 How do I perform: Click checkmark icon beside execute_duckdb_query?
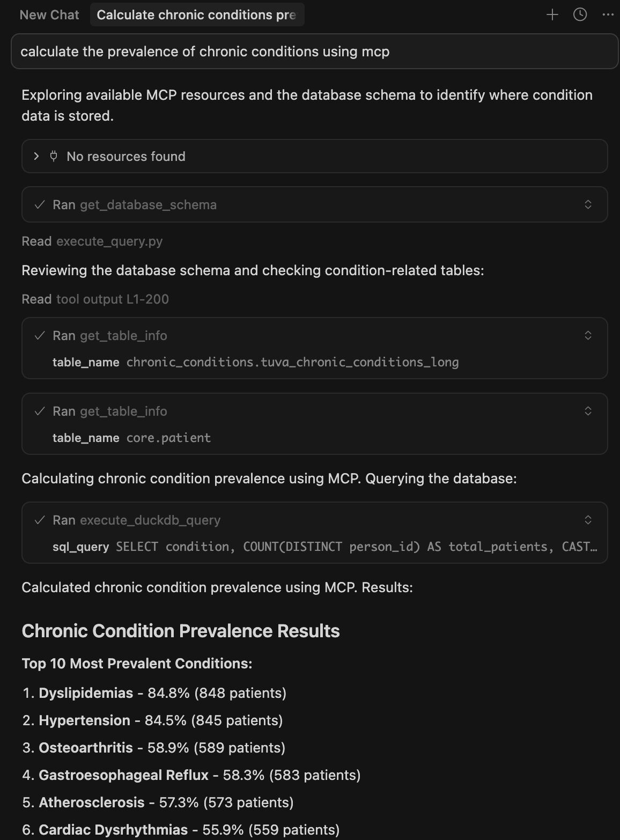pyautogui.click(x=39, y=520)
